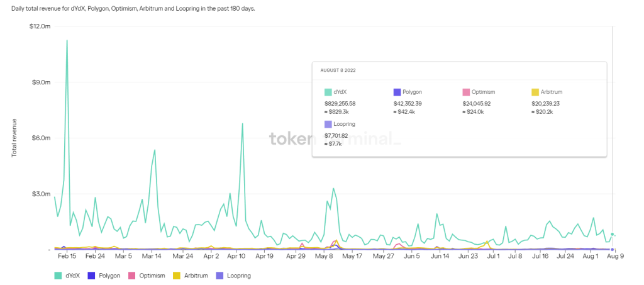
Task: Click the Jun 23 x-axis label
Action: pos(469,256)
